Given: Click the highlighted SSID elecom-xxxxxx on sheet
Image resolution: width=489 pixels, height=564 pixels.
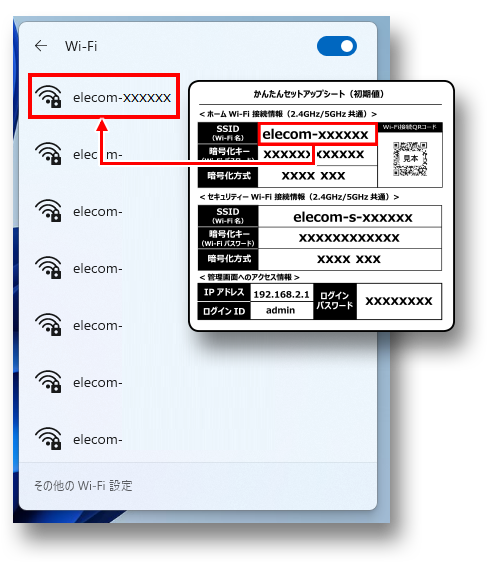Looking at the screenshot, I should [317, 134].
